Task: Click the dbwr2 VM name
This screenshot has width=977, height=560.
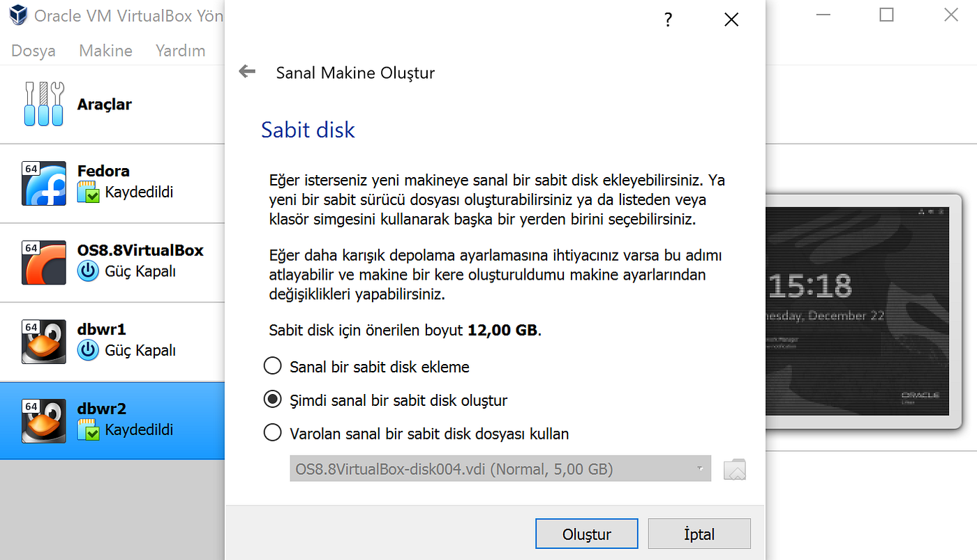Action: (102, 409)
